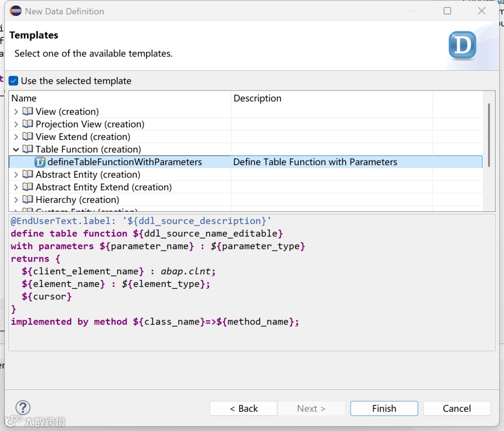This screenshot has height=431, width=504.
Task: Click the Projection View (creation) book icon
Action: [28, 124]
